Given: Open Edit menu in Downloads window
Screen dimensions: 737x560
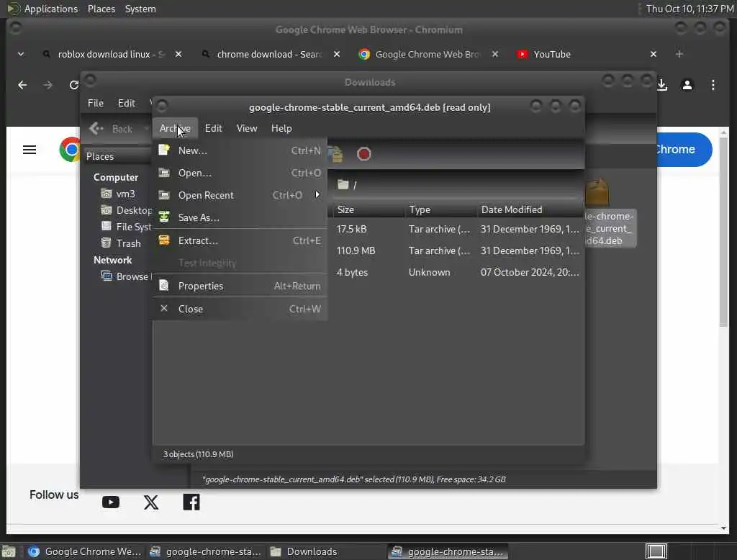Looking at the screenshot, I should [x=127, y=103].
